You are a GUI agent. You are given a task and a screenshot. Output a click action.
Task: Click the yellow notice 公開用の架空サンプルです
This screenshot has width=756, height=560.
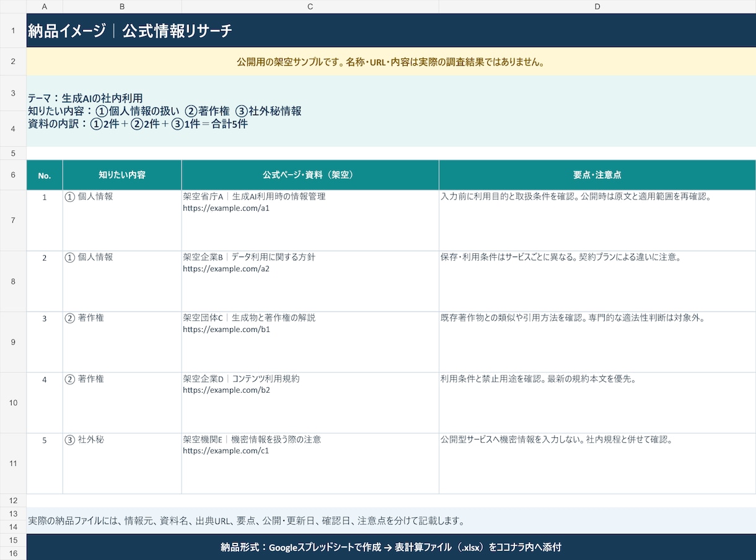pos(391,62)
